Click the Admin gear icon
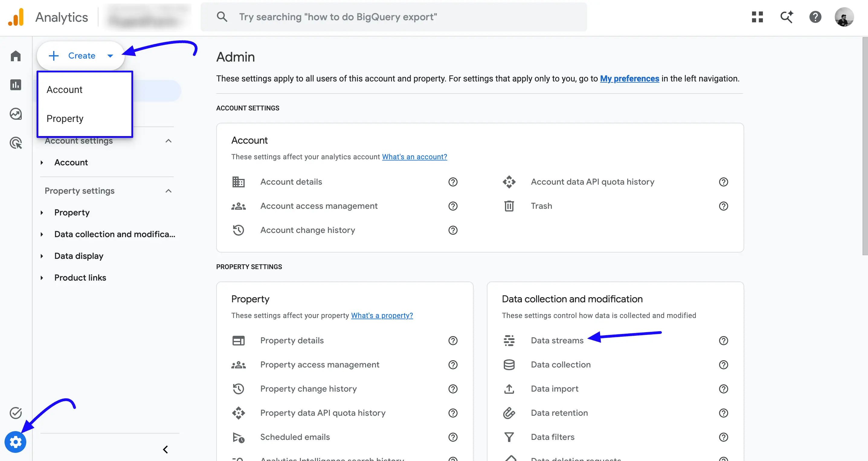Screen dimensions: 868x461 pos(15,442)
